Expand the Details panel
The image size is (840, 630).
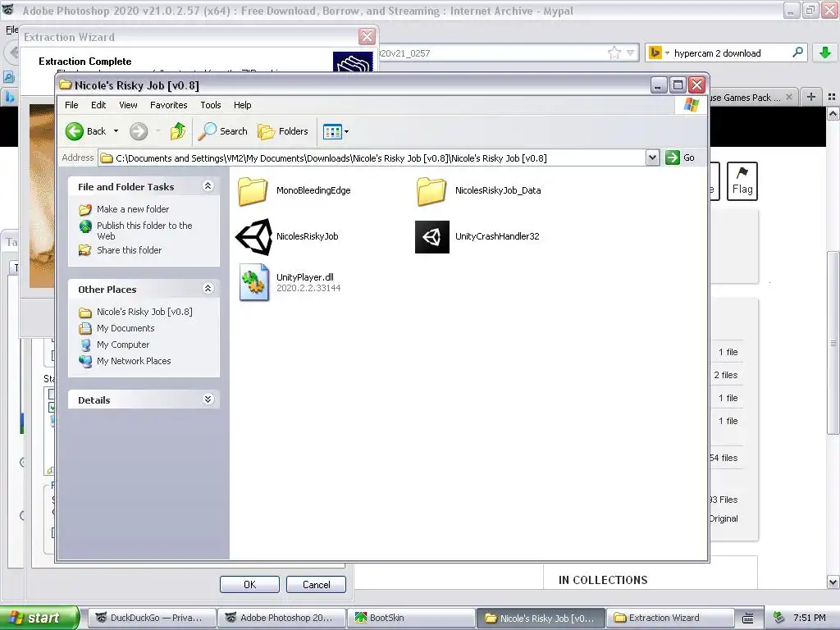click(208, 399)
